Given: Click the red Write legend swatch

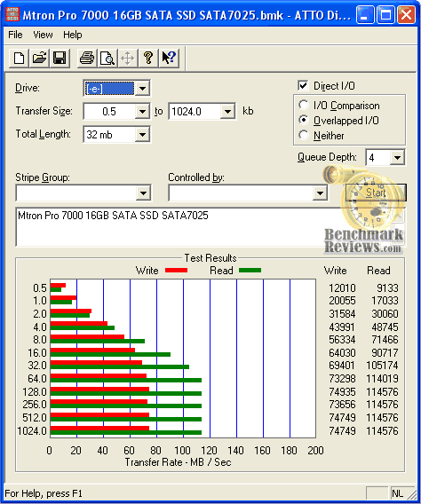Looking at the screenshot, I should [x=176, y=271].
